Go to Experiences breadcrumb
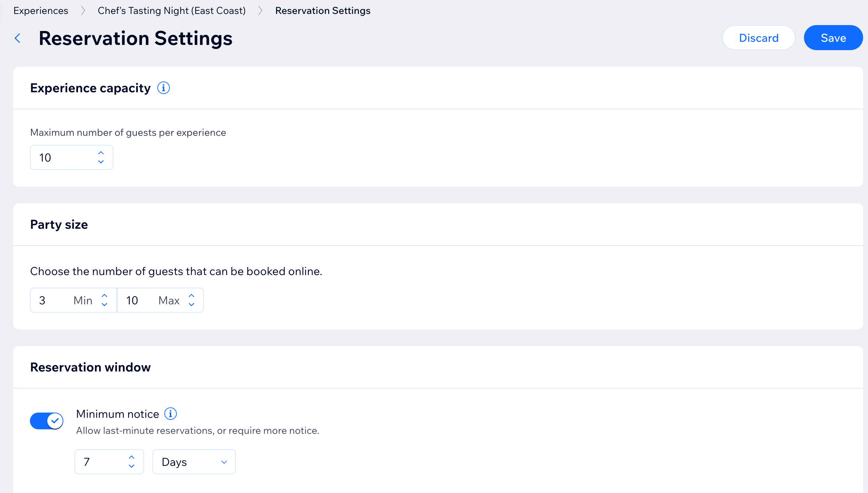 pos(41,11)
